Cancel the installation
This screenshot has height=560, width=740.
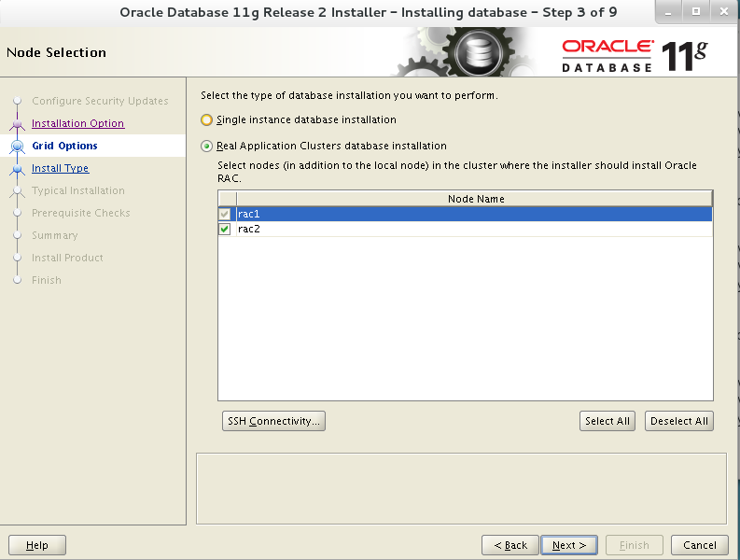click(700, 545)
